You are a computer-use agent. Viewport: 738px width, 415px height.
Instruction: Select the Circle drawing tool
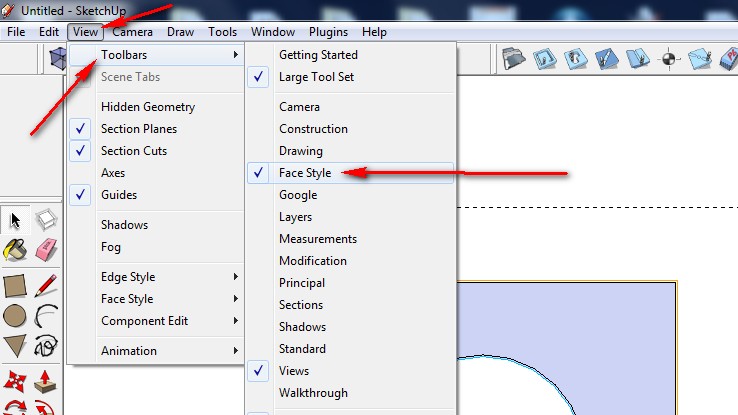[15, 316]
